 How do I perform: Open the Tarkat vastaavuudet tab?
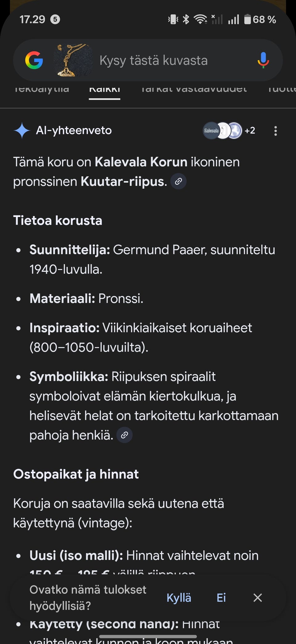(194, 89)
